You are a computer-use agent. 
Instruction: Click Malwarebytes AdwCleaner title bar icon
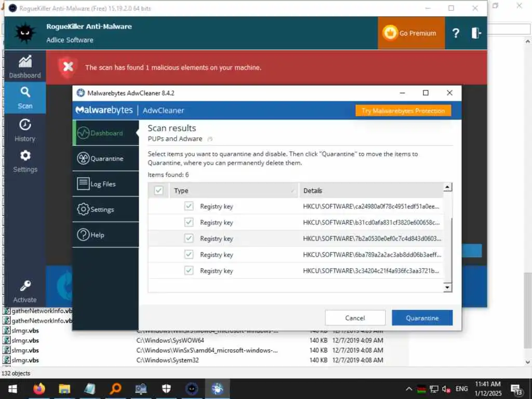[81, 93]
